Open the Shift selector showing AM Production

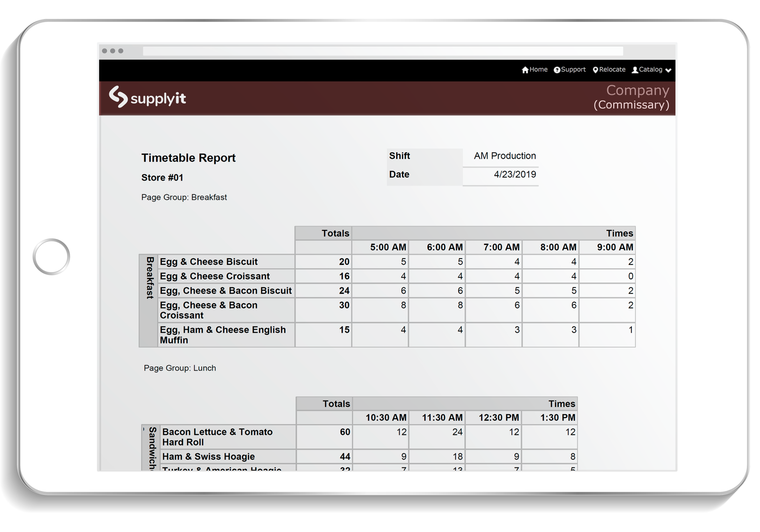point(504,155)
